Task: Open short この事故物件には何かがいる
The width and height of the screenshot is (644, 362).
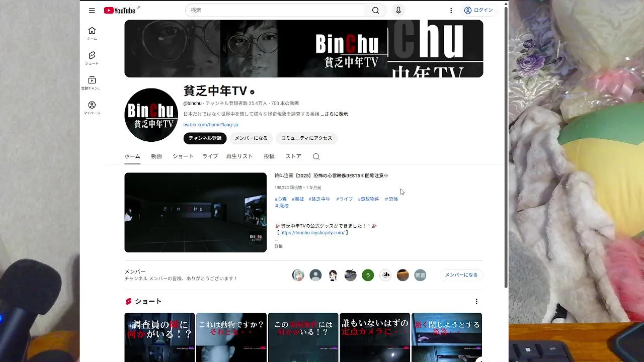Action: [x=303, y=337]
